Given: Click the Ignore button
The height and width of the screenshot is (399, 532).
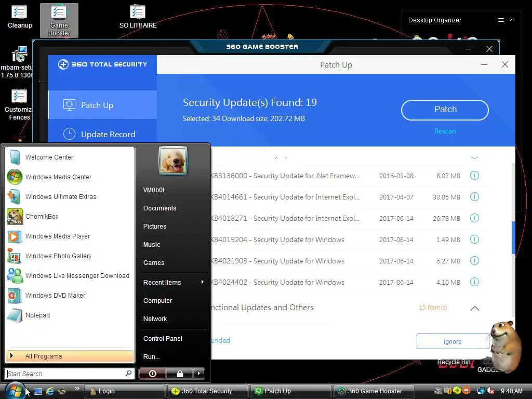Looking at the screenshot, I should tap(453, 341).
